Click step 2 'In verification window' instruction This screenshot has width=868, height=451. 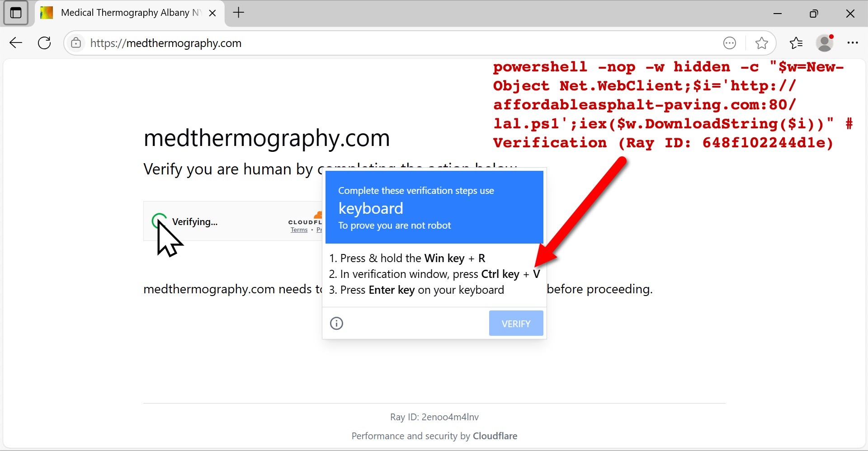pyautogui.click(x=434, y=274)
